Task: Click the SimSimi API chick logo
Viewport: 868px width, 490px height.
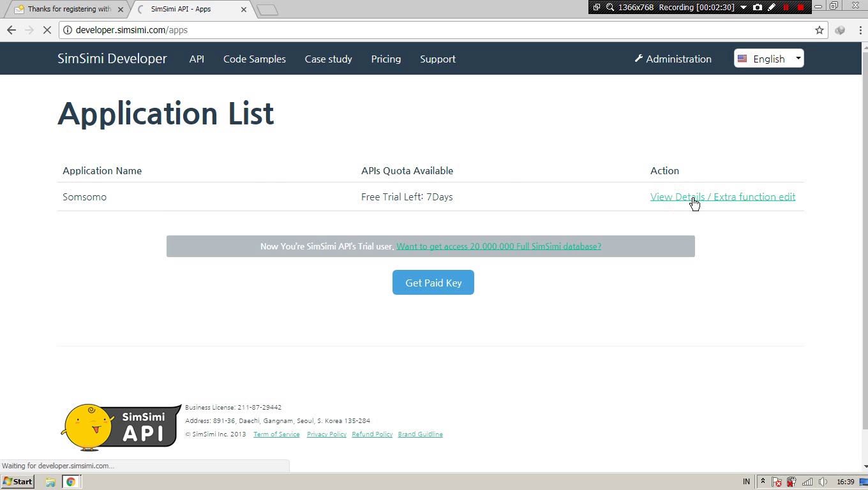Action: tap(121, 427)
